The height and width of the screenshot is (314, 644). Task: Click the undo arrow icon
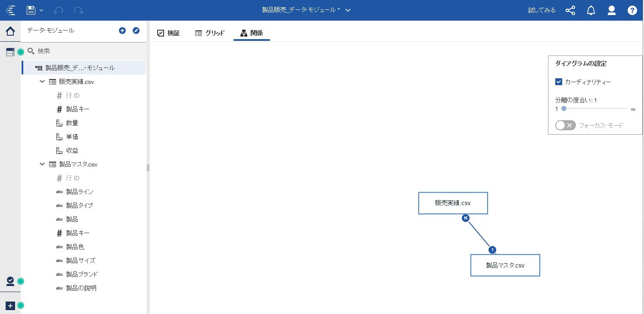pos(59,10)
